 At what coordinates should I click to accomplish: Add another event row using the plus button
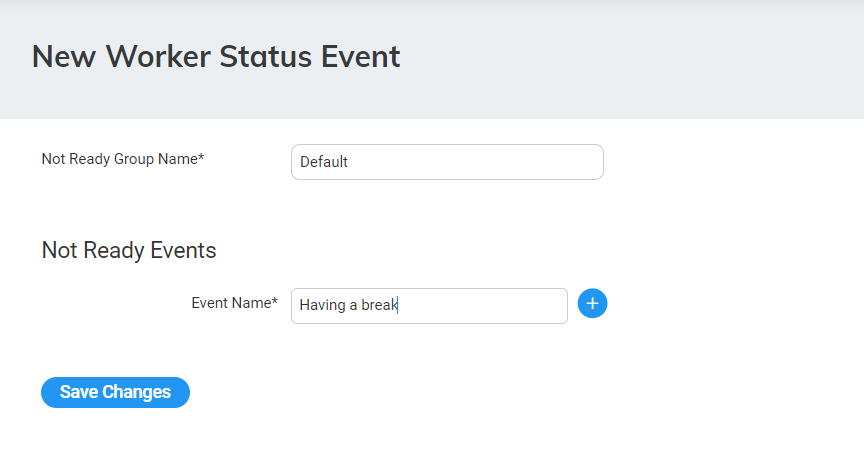point(592,304)
